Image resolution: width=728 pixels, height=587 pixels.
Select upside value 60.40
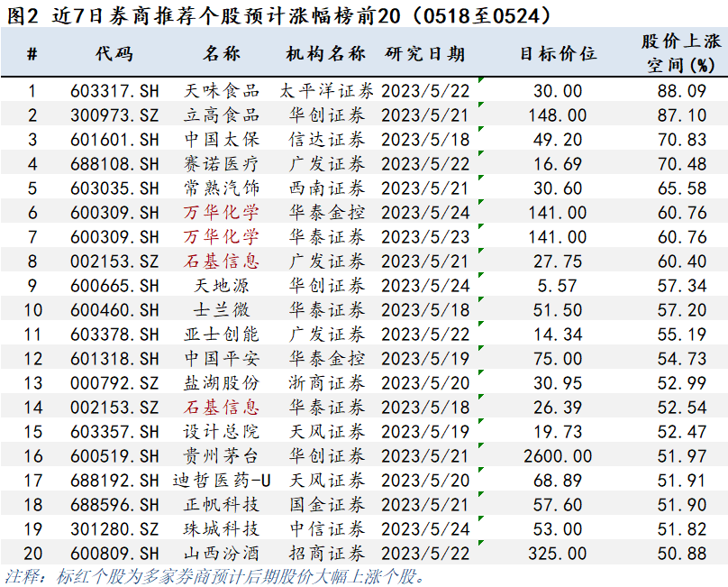point(681,261)
